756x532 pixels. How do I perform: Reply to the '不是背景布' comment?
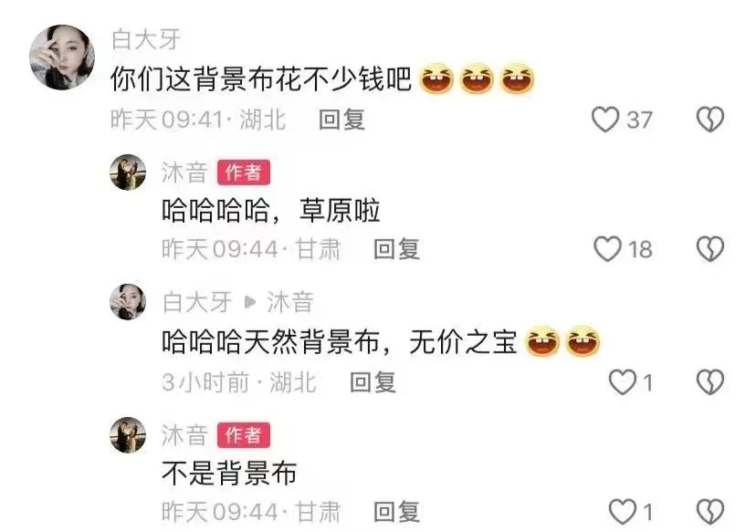[396, 512]
